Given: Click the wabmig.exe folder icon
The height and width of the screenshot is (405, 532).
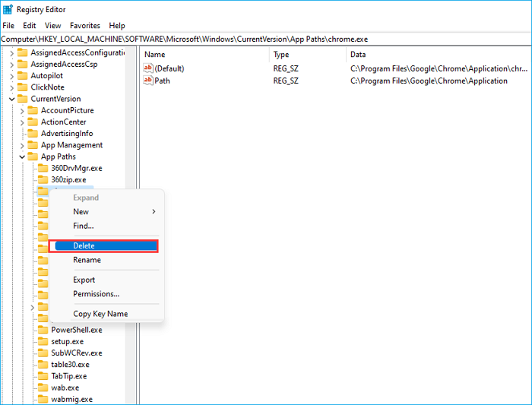Looking at the screenshot, I should (43, 399).
